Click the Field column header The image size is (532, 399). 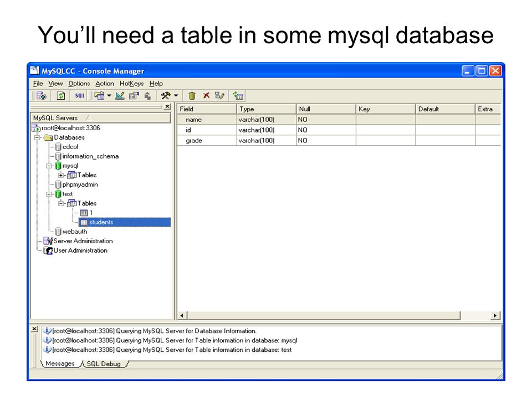[207, 109]
